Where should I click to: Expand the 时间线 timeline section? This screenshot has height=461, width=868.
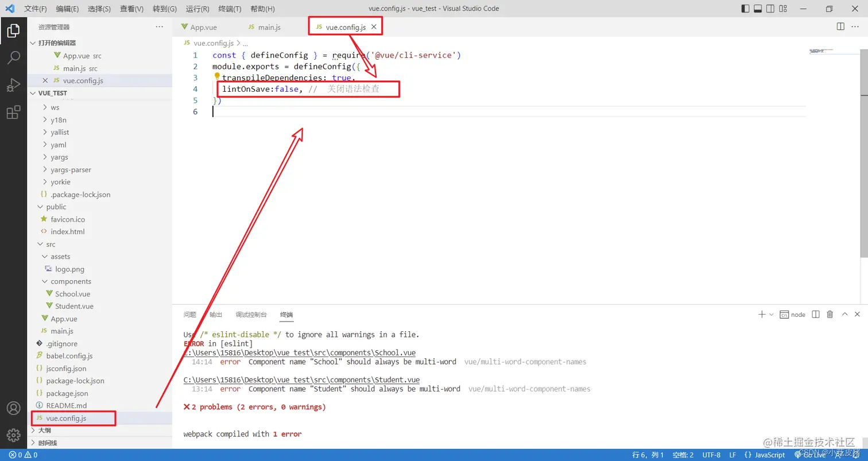(100, 443)
